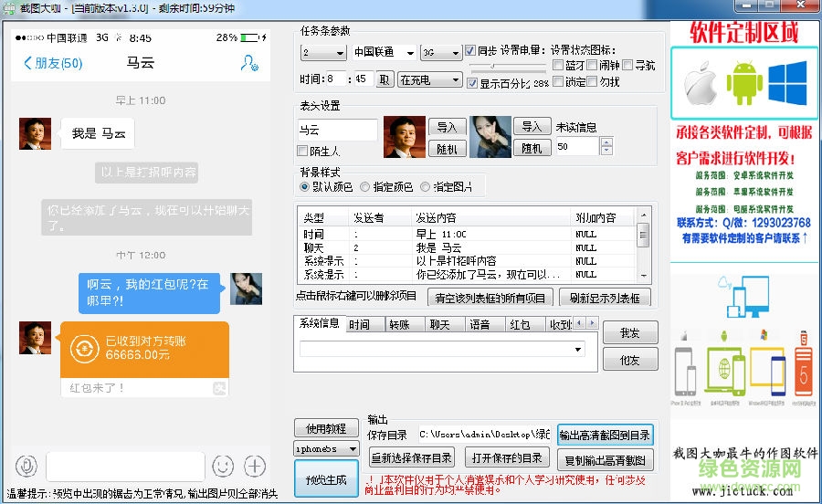Click the 取 time button
Image resolution: width=822 pixels, height=504 pixels.
(x=385, y=79)
